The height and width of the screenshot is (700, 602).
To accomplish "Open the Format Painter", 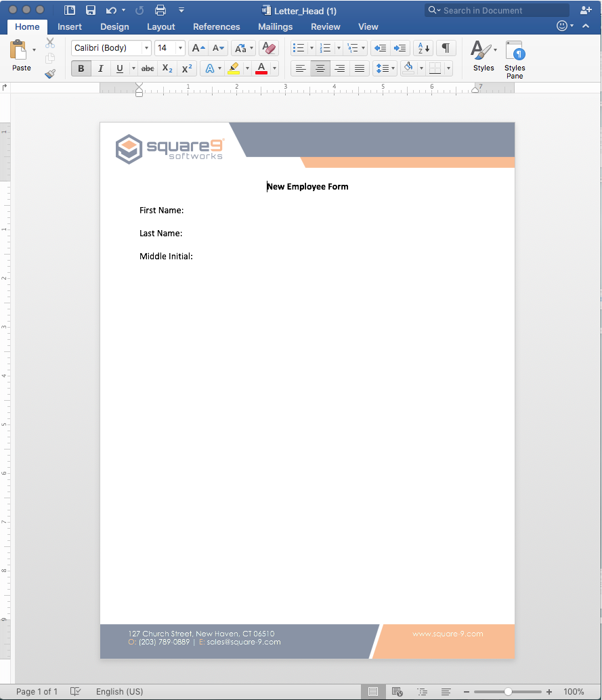I will pos(49,74).
